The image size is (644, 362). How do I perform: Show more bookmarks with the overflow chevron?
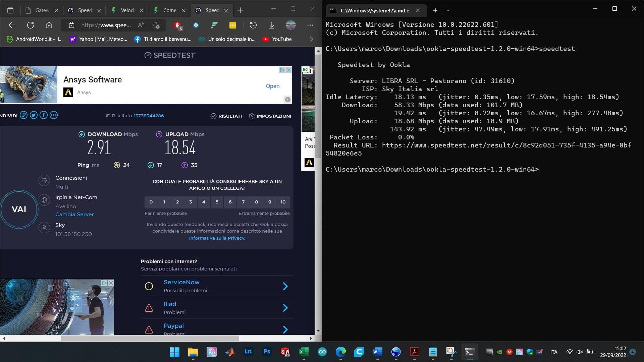point(311,39)
